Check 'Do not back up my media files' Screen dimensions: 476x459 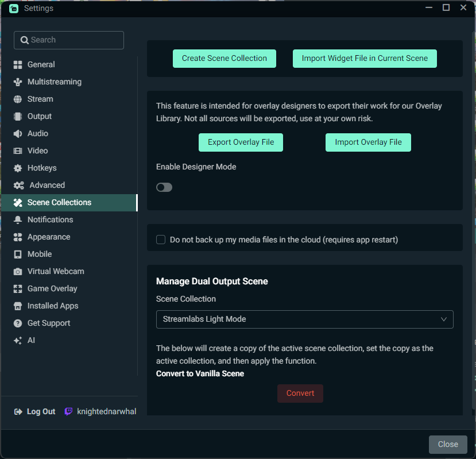[161, 240]
